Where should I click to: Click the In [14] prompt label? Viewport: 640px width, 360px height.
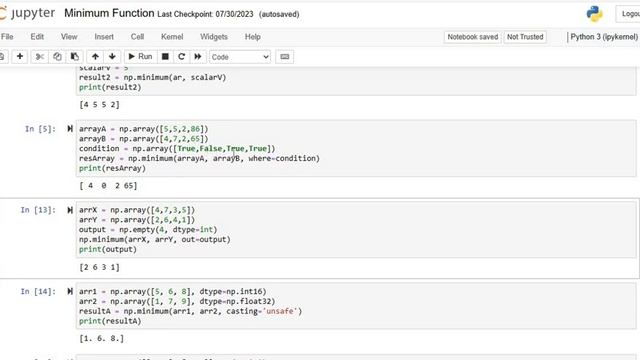pyautogui.click(x=38, y=291)
